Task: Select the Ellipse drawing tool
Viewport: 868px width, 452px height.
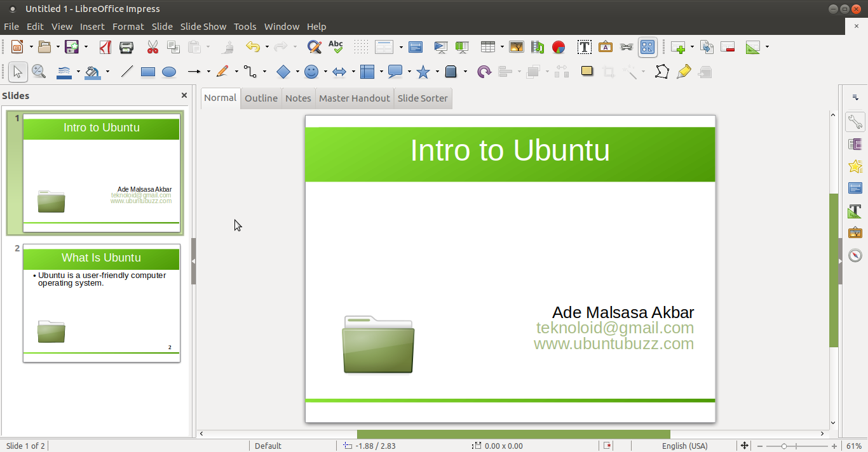Action: (169, 72)
